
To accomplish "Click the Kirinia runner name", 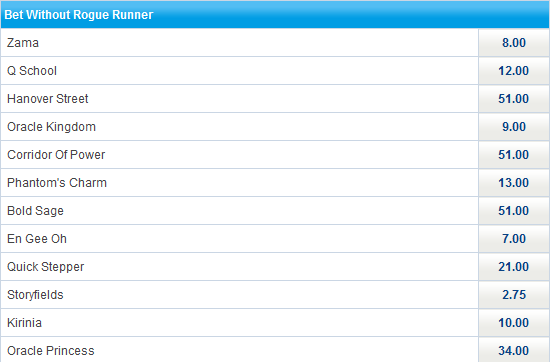I will coord(24,323).
